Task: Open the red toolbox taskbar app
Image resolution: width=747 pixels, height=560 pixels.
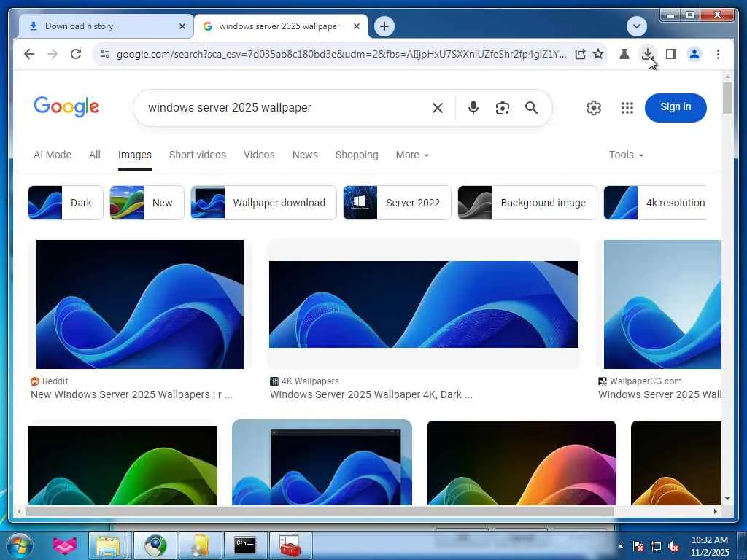Action: click(290, 545)
